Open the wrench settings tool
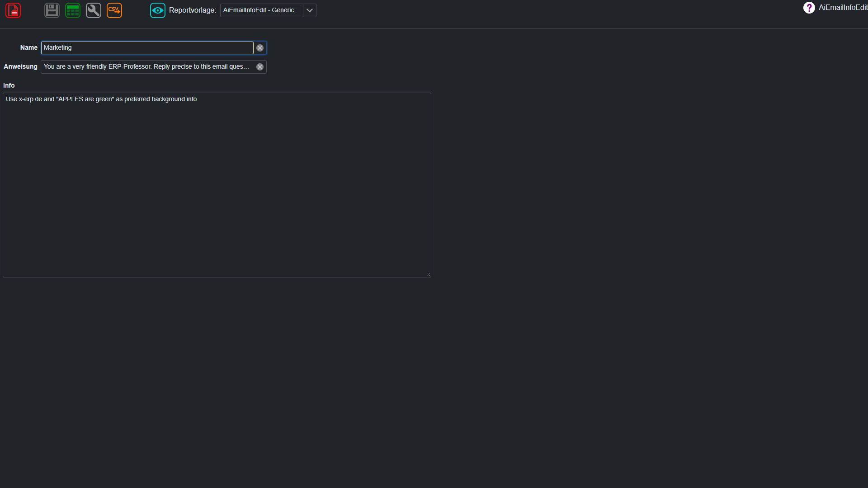Viewport: 868px width, 488px height. coord(94,10)
